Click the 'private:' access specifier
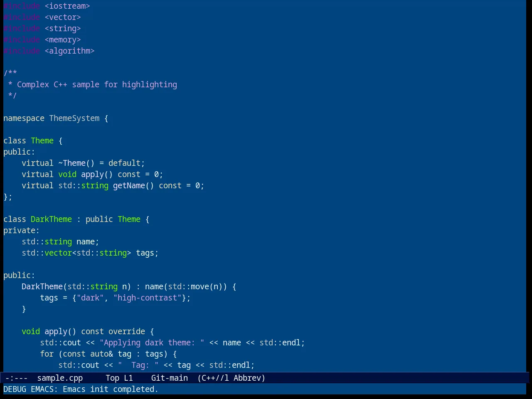This screenshot has width=532, height=399. tap(22, 230)
